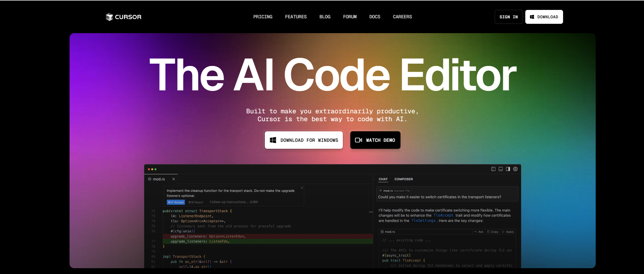Click the 'impl TransportStack {' line
This screenshot has height=274, width=644.
(x=184, y=257)
